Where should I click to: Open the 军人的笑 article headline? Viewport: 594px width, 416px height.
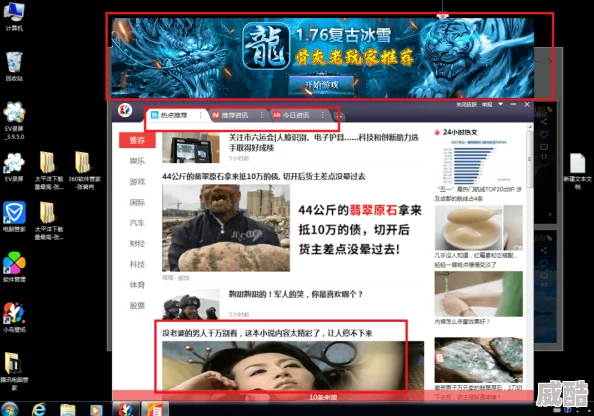295,294
